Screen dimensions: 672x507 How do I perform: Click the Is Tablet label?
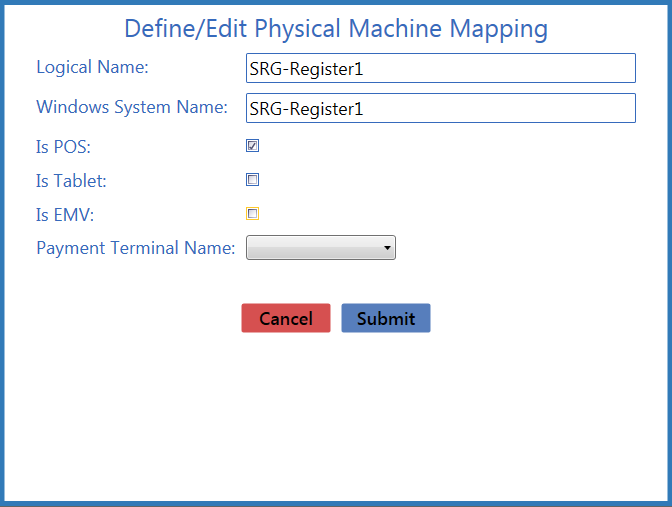coord(71,181)
